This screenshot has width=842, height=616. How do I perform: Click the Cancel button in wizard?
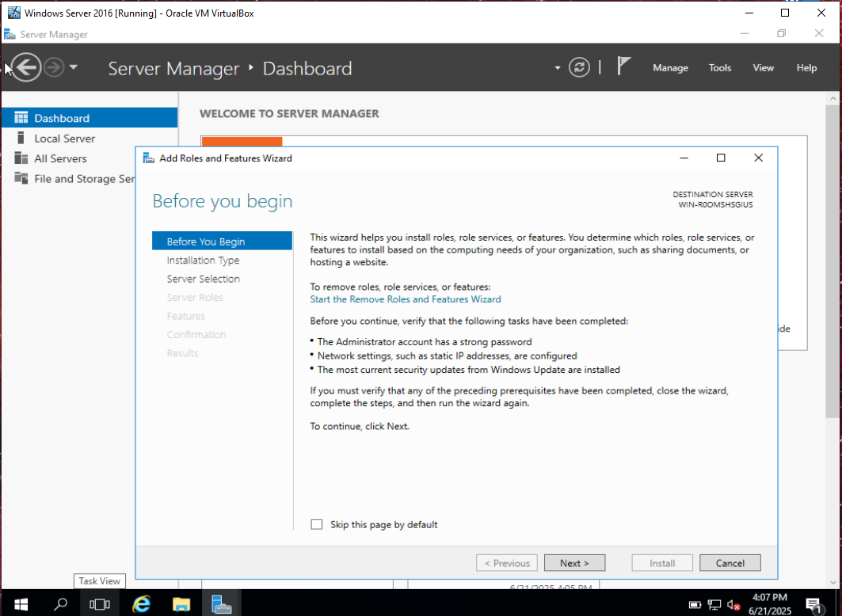coord(730,563)
